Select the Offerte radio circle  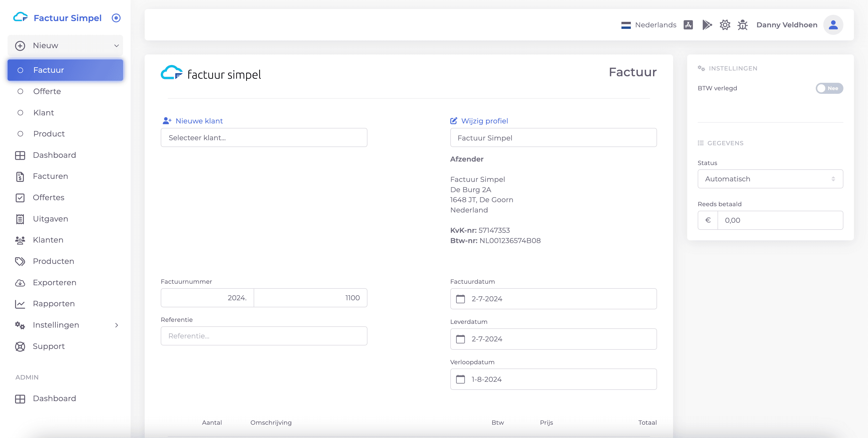(x=20, y=91)
